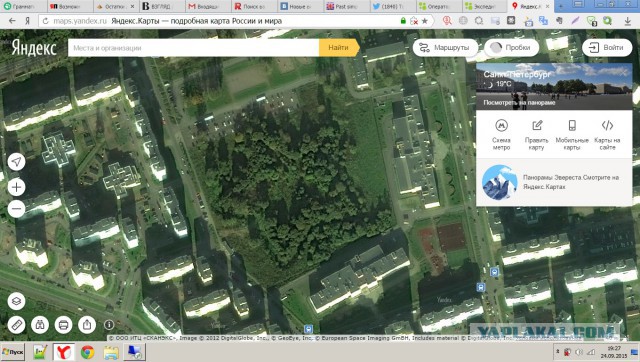The image size is (640, 362).
Task: Bookmark the page with star icon
Action: coord(425,21)
